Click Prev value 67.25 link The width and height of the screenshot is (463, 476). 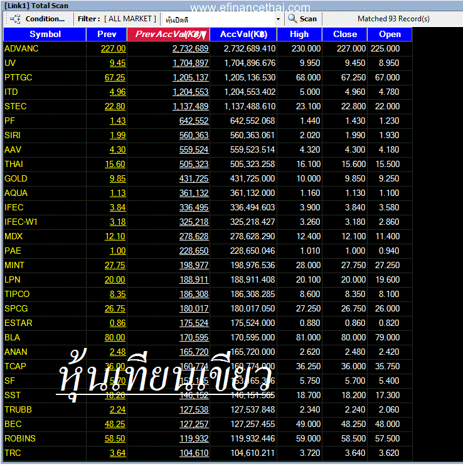(x=115, y=77)
